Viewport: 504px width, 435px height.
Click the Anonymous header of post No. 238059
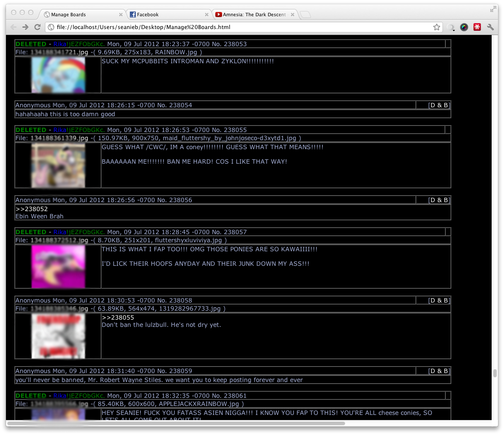click(103, 371)
